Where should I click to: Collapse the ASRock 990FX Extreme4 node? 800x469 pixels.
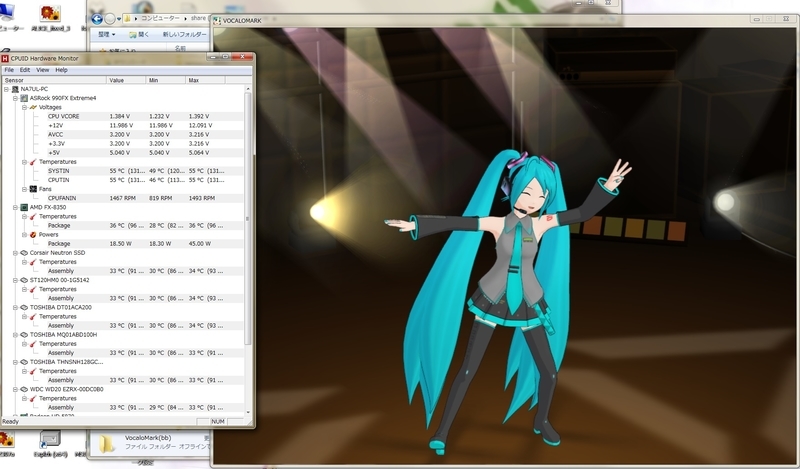(x=15, y=98)
